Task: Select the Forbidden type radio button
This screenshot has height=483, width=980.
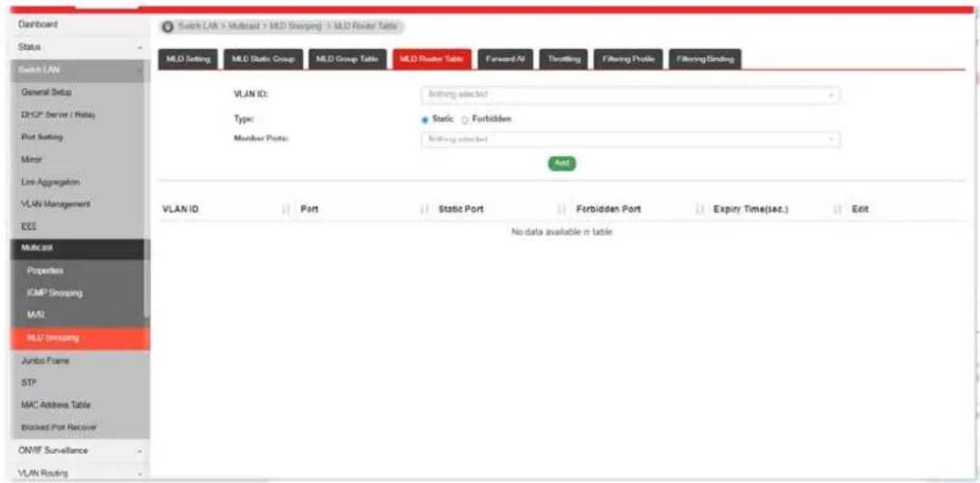Action: (x=464, y=120)
